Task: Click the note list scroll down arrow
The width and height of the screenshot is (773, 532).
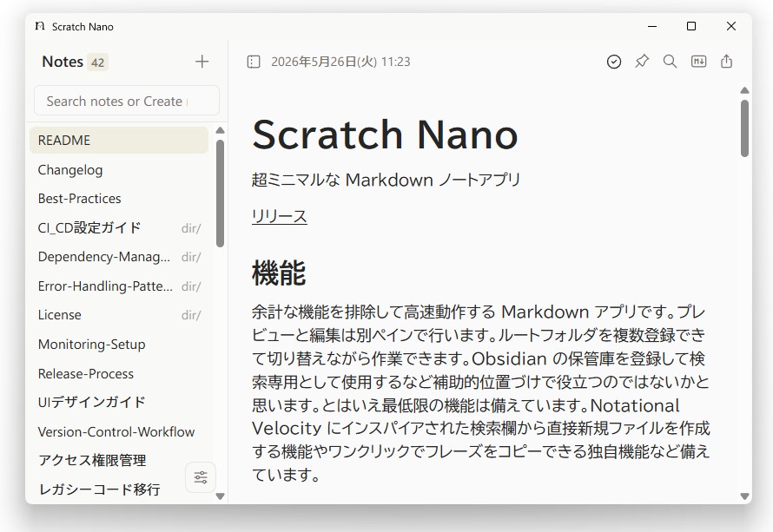Action: click(221, 496)
